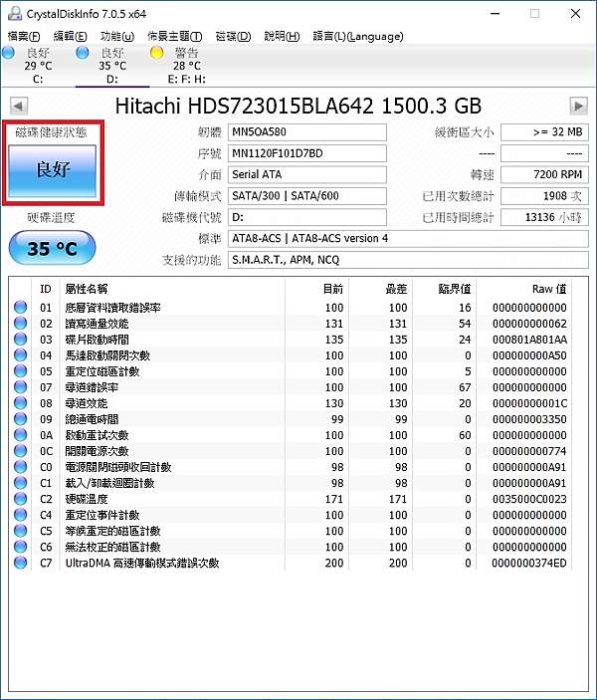Click the firmware field MN5OA580
This screenshot has height=700, width=597.
click(307, 132)
